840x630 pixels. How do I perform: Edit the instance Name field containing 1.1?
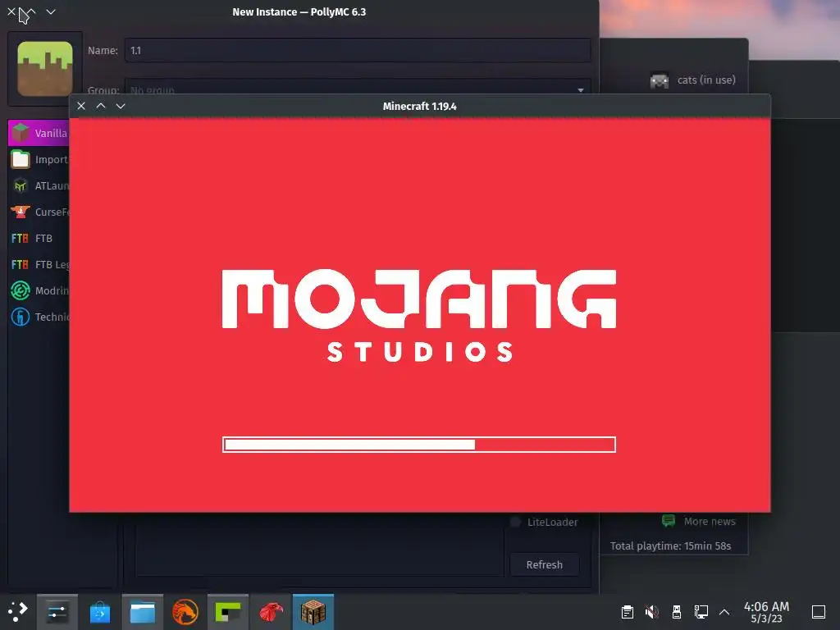(x=358, y=50)
